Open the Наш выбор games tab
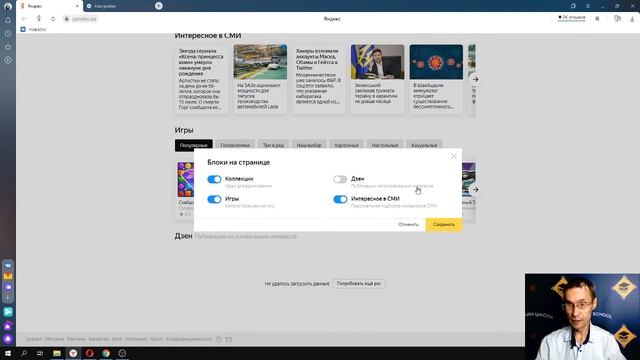 (309, 145)
